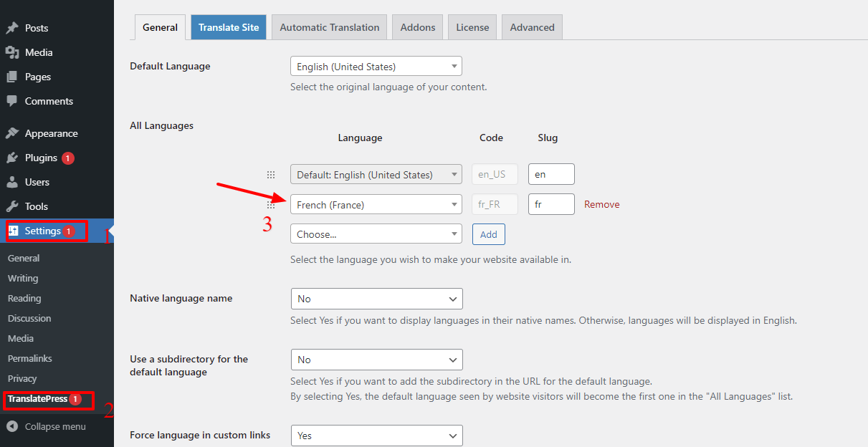Viewport: 868px width, 447px height.
Task: Go to Media settings submenu
Action: point(21,338)
